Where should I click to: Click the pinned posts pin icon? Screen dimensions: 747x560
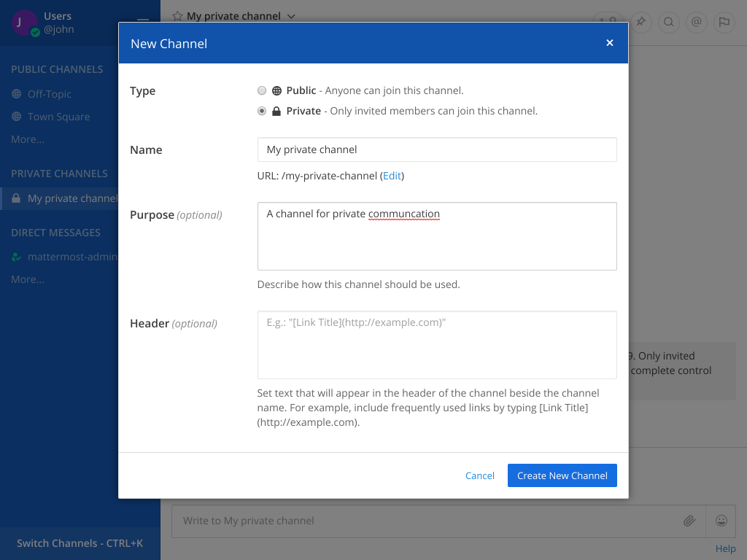(640, 22)
